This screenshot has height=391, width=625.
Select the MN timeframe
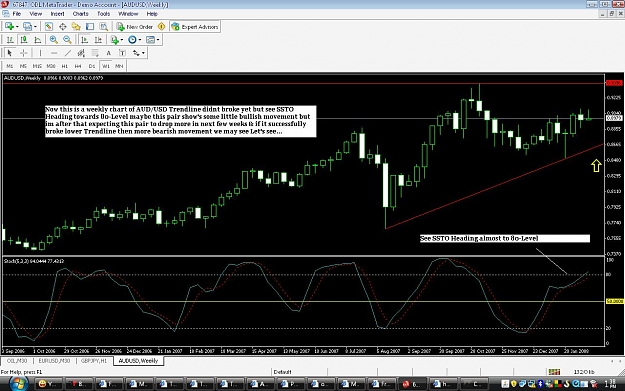tap(119, 66)
